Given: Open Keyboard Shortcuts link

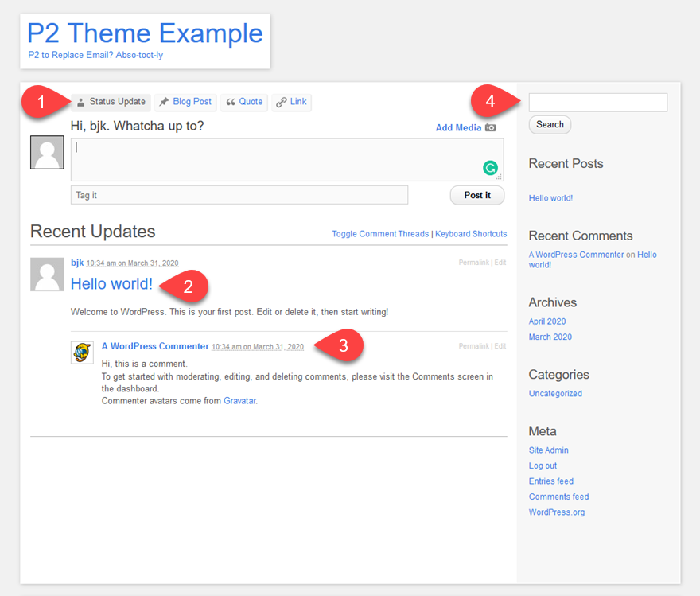Looking at the screenshot, I should (471, 234).
